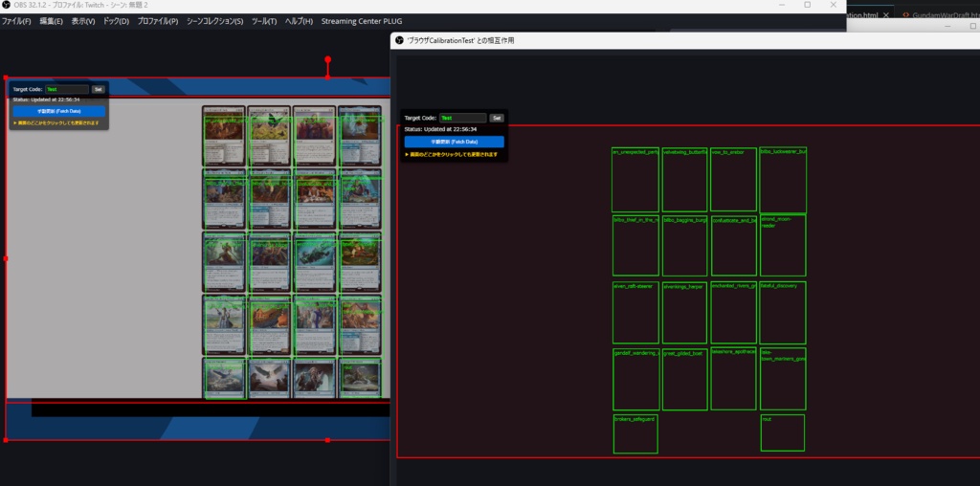Open the ツール(T) menu
The width and height of the screenshot is (980, 486).
(x=264, y=21)
